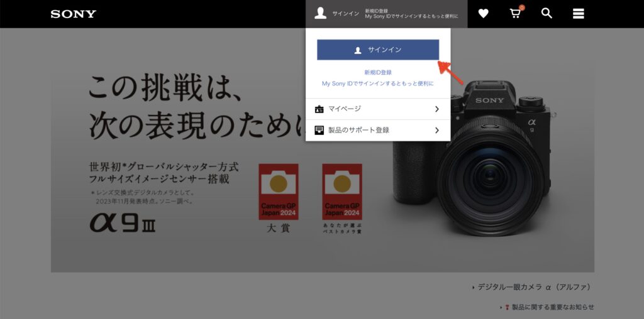Image resolution: width=644 pixels, height=319 pixels.
Task: Click the SONY logo in the header
Action: point(74,14)
